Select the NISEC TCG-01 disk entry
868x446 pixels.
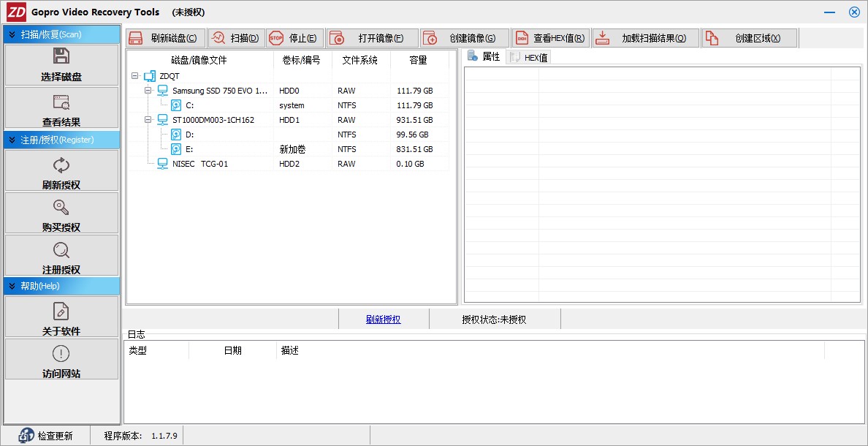(199, 164)
